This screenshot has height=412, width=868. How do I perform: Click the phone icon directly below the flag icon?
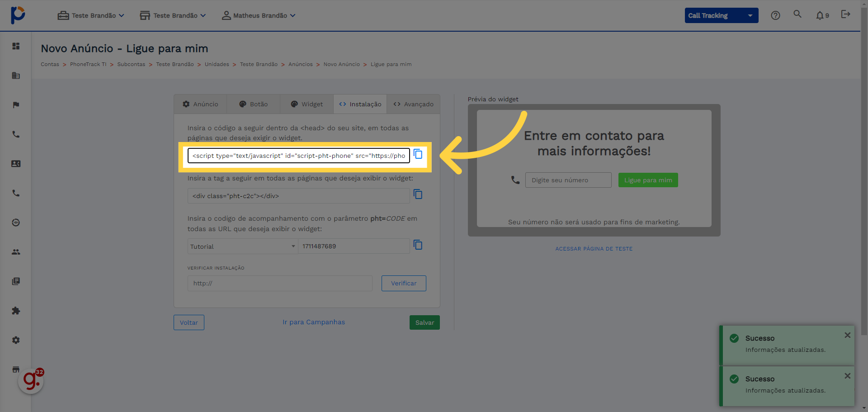click(16, 134)
